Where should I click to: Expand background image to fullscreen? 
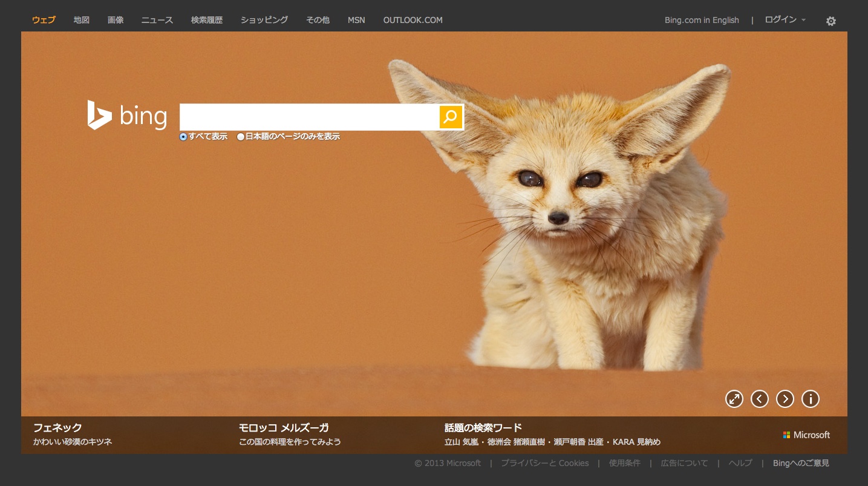(734, 399)
